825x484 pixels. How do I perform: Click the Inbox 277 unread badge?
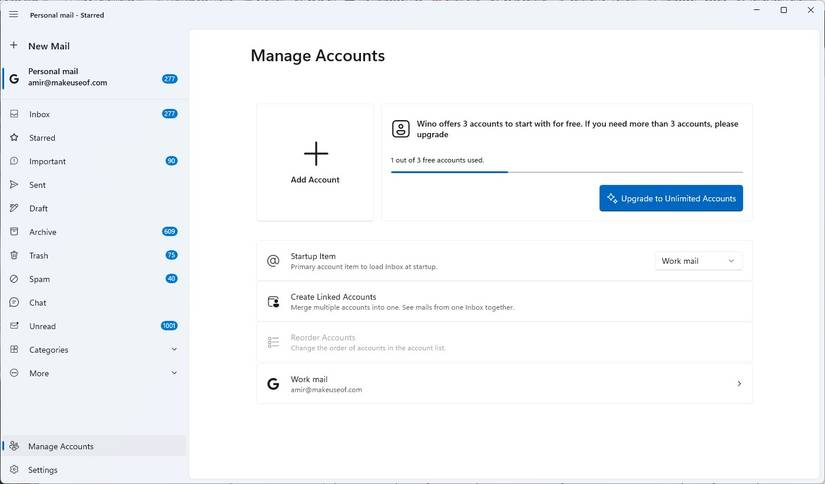point(169,114)
